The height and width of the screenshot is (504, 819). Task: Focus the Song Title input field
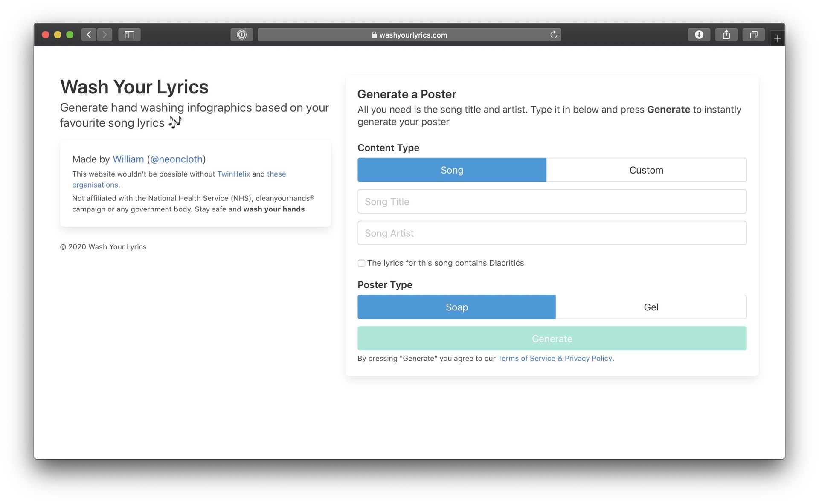(552, 202)
